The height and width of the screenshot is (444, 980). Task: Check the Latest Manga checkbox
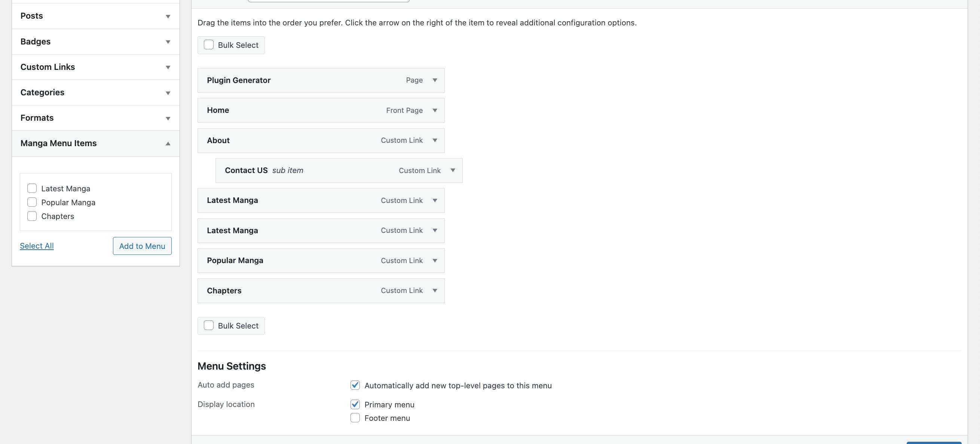pyautogui.click(x=32, y=188)
